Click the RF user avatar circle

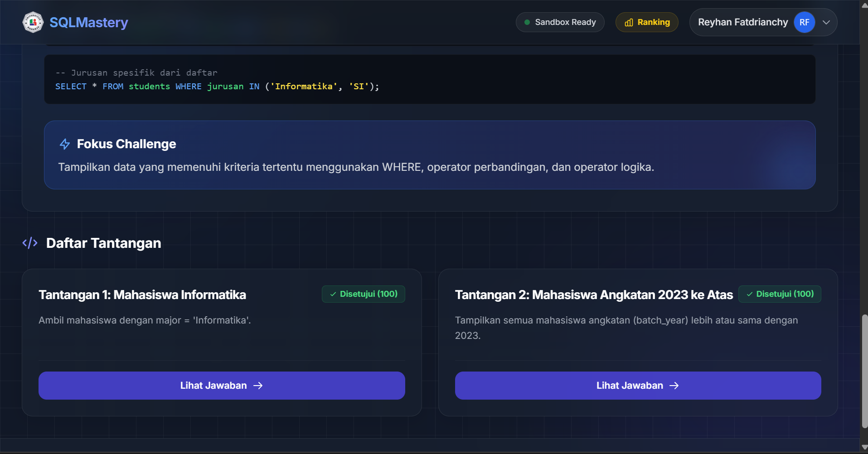[x=804, y=22]
